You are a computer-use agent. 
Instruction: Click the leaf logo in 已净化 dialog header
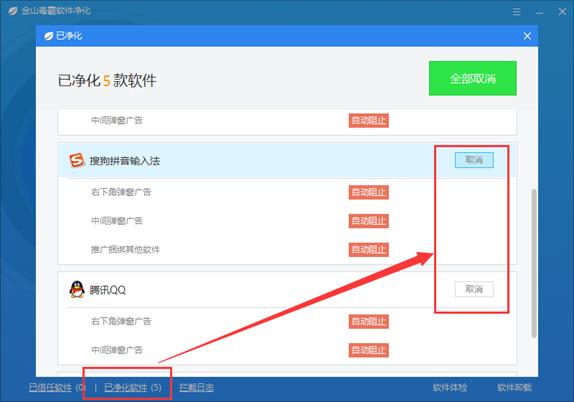pyautogui.click(x=48, y=36)
